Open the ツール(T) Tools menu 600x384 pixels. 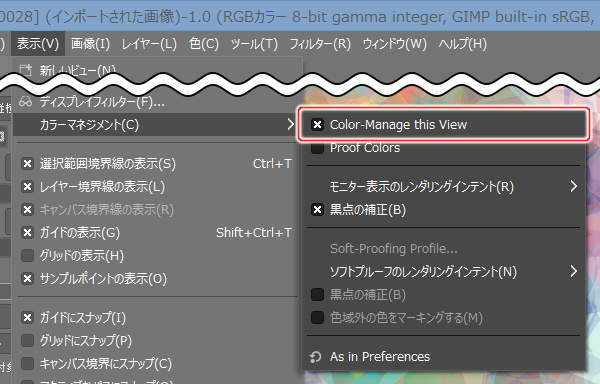[x=254, y=44]
